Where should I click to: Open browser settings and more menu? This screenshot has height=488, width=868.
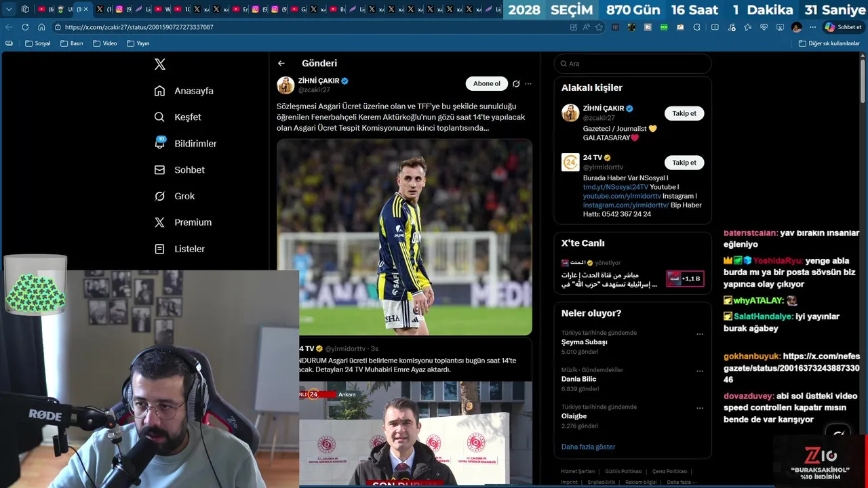812,27
